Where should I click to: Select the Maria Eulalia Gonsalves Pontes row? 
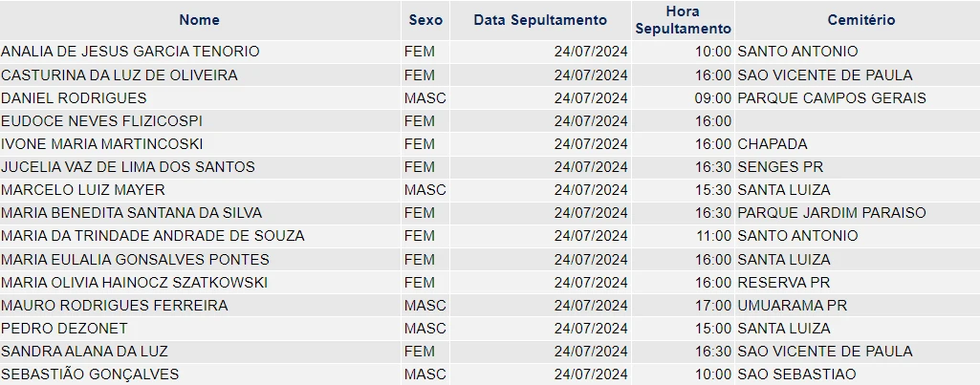(x=135, y=259)
